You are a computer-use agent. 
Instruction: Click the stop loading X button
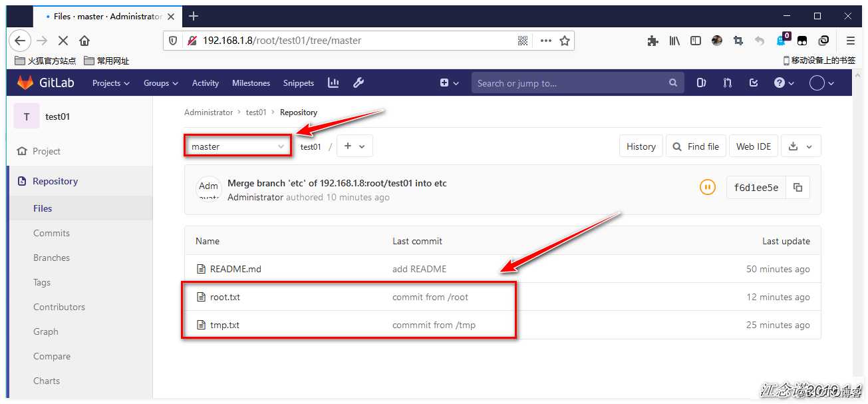coord(63,41)
